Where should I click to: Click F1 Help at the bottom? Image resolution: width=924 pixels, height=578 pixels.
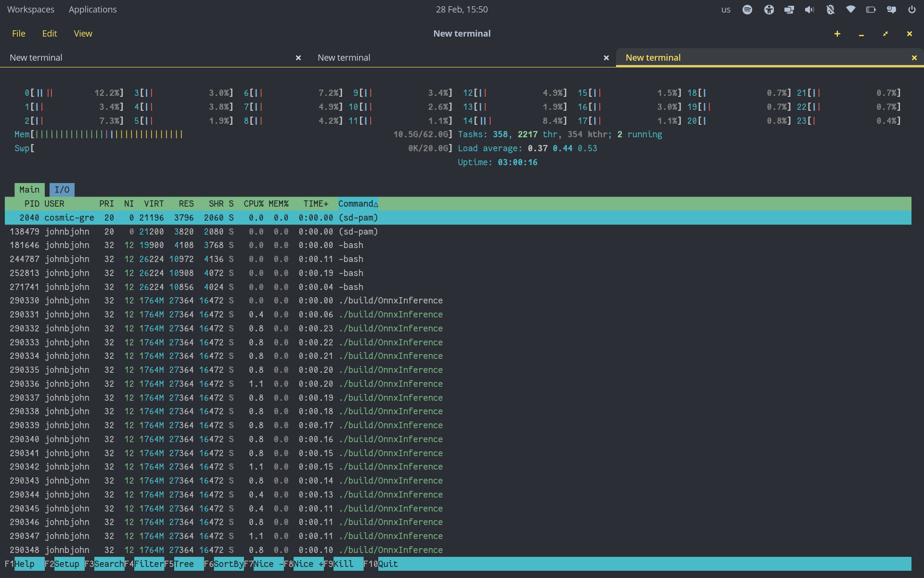(23, 564)
